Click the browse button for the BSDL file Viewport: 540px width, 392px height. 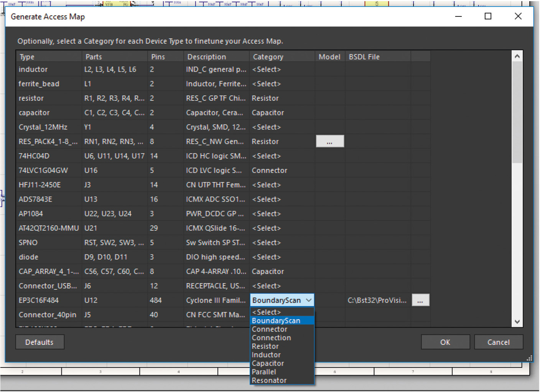pos(420,300)
